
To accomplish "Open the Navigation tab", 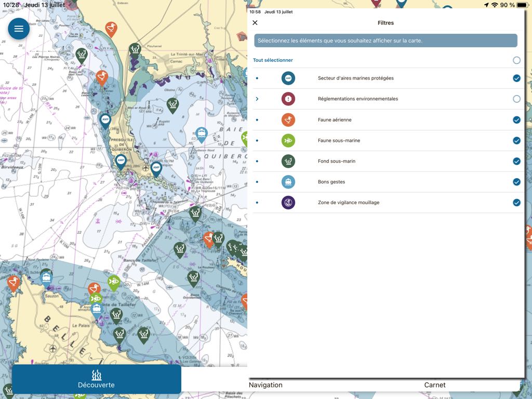I will tap(265, 385).
